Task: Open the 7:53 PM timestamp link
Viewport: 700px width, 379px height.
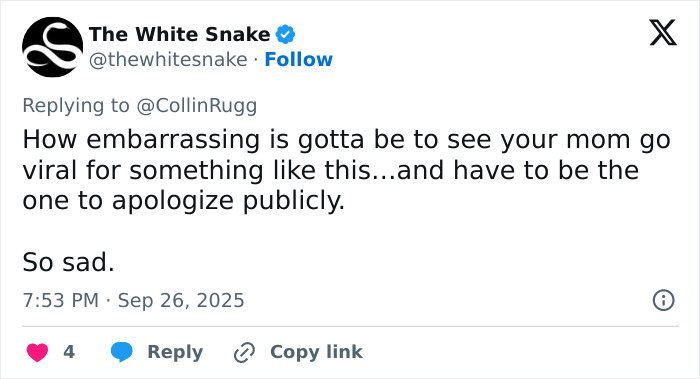Action: click(x=61, y=300)
